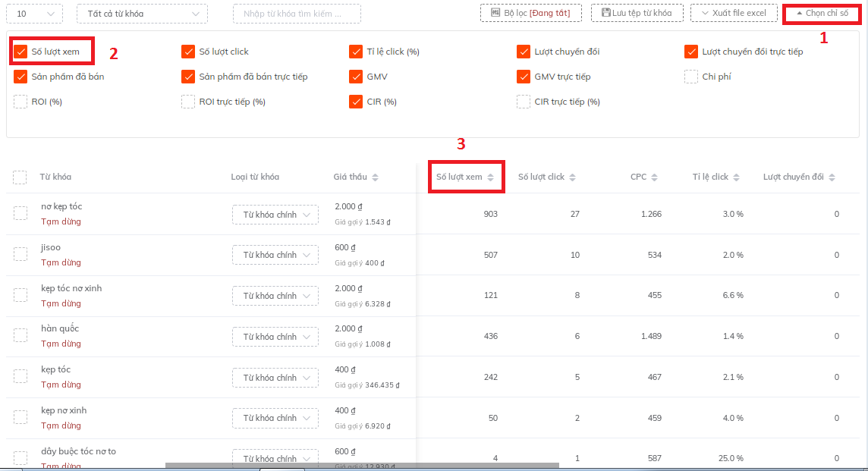Open the Tất cả từ khóa dropdown
Screen dimensions: 868x471
[142, 14]
